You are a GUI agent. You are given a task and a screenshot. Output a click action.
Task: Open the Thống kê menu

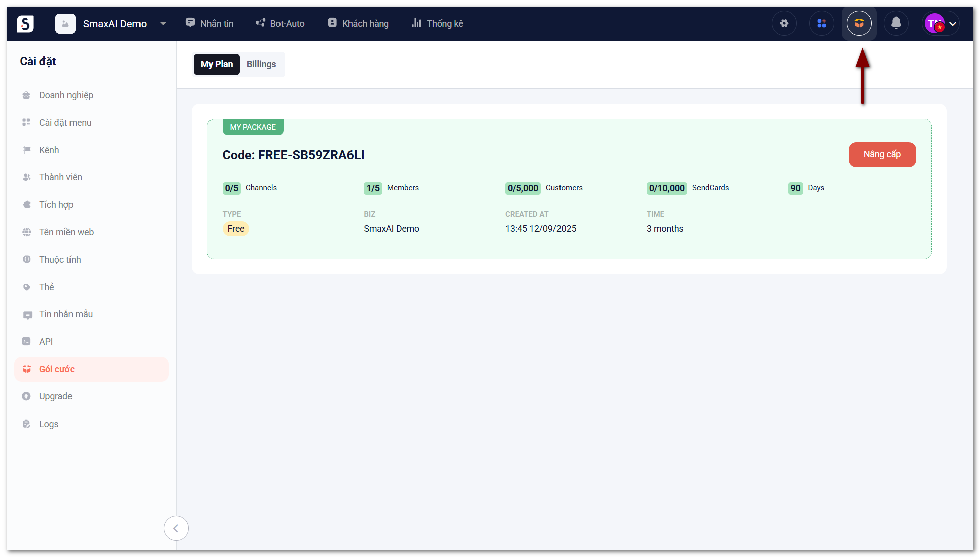point(437,23)
